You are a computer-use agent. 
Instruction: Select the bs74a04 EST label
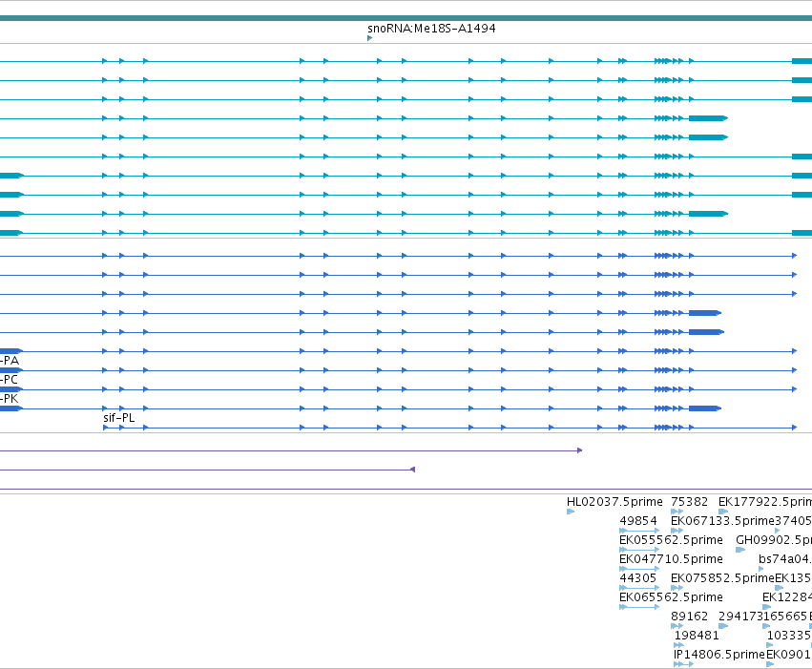784,559
